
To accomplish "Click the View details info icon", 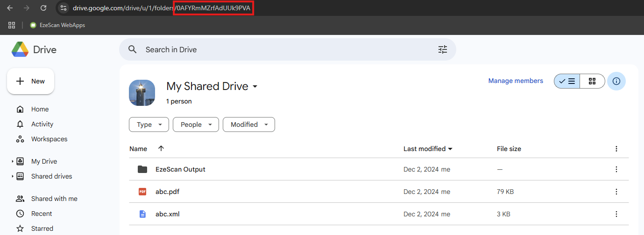I will 616,81.
